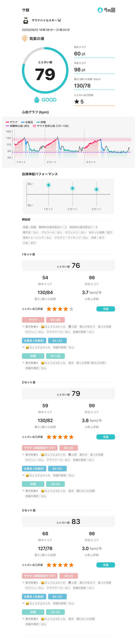The height and width of the screenshot is (644, 137).
Task: Click the 浮遊 badge in 3セット目
Action: click(105, 565)
